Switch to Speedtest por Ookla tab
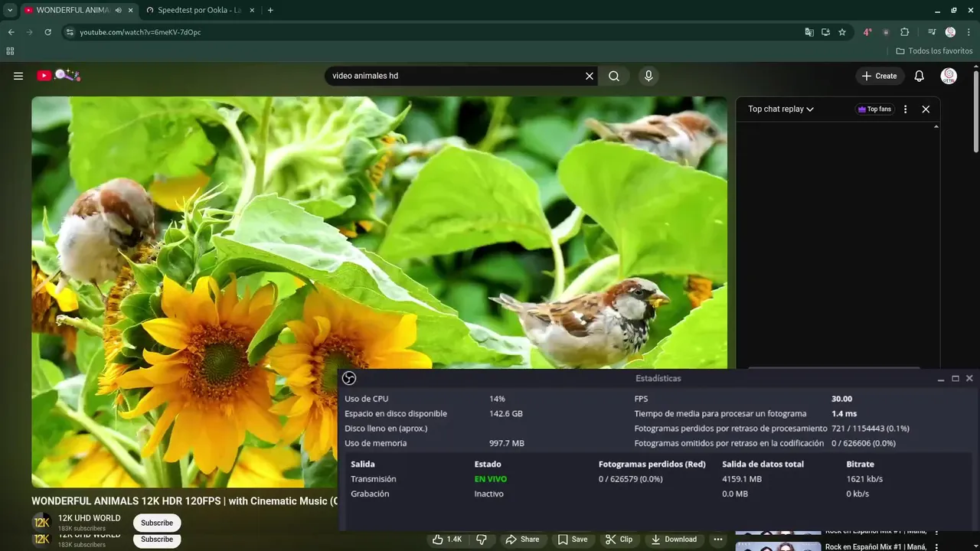Image resolution: width=980 pixels, height=551 pixels. tap(199, 10)
